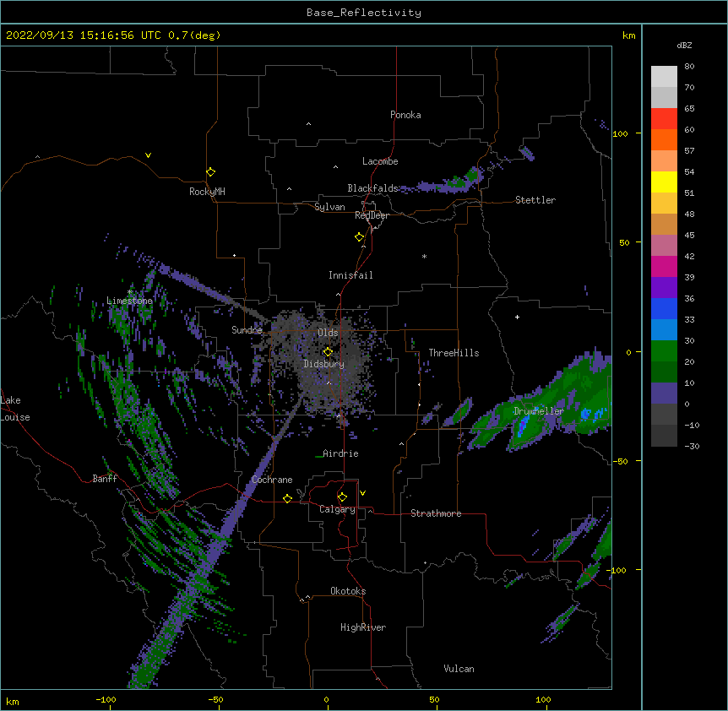Click the white asterisk marker east of Innisfail
Image resolution: width=728 pixels, height=711 pixels.
click(424, 256)
